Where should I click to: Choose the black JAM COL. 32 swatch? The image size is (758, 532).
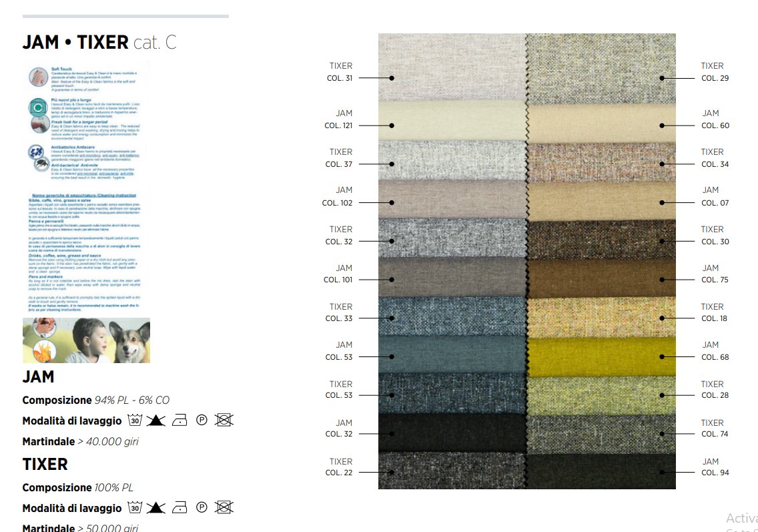tap(452, 433)
